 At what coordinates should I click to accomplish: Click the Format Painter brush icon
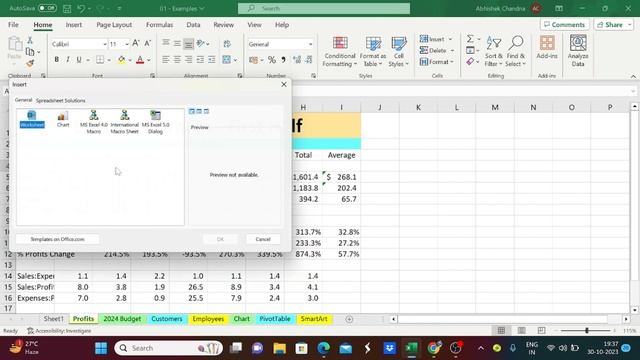[x=30, y=63]
